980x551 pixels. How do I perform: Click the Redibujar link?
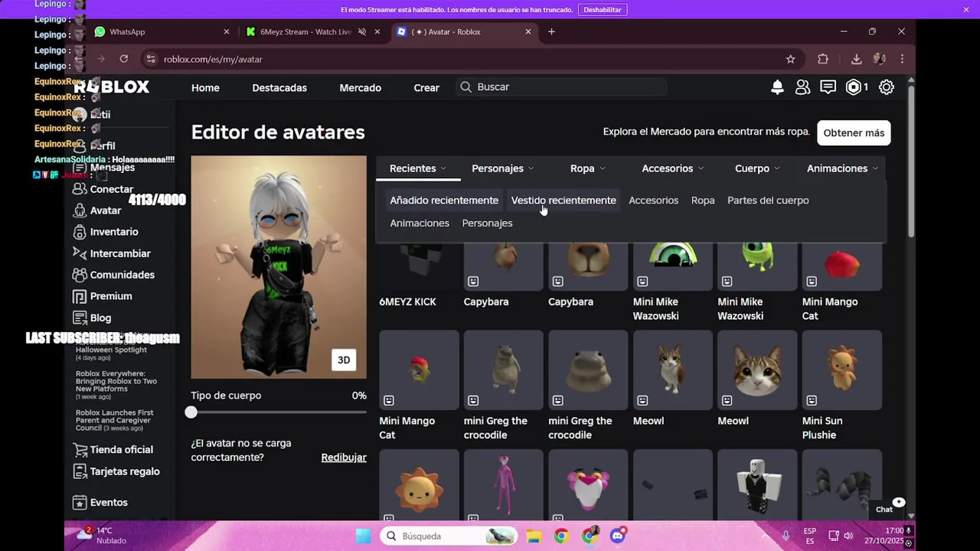344,457
